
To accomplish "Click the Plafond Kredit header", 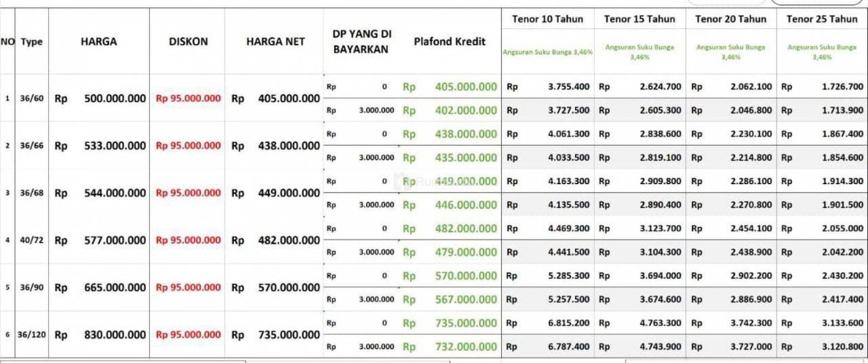I will coord(449,42).
